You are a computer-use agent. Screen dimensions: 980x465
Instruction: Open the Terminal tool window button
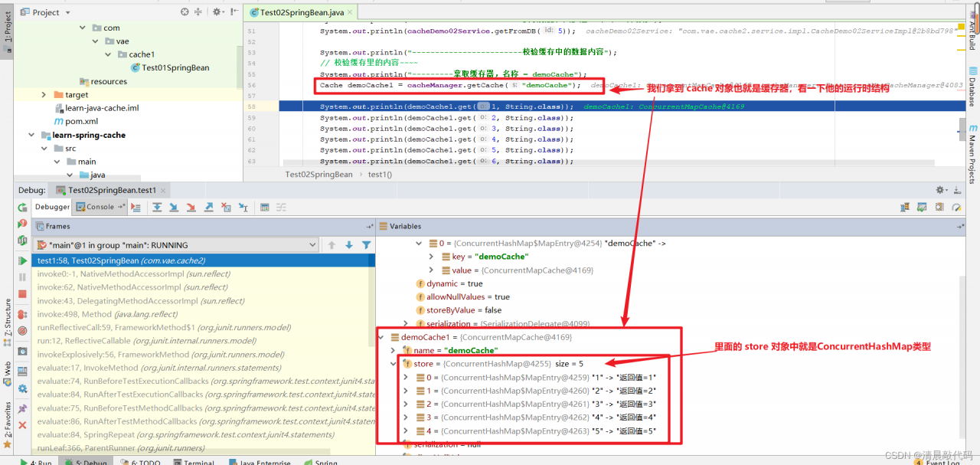(x=194, y=462)
